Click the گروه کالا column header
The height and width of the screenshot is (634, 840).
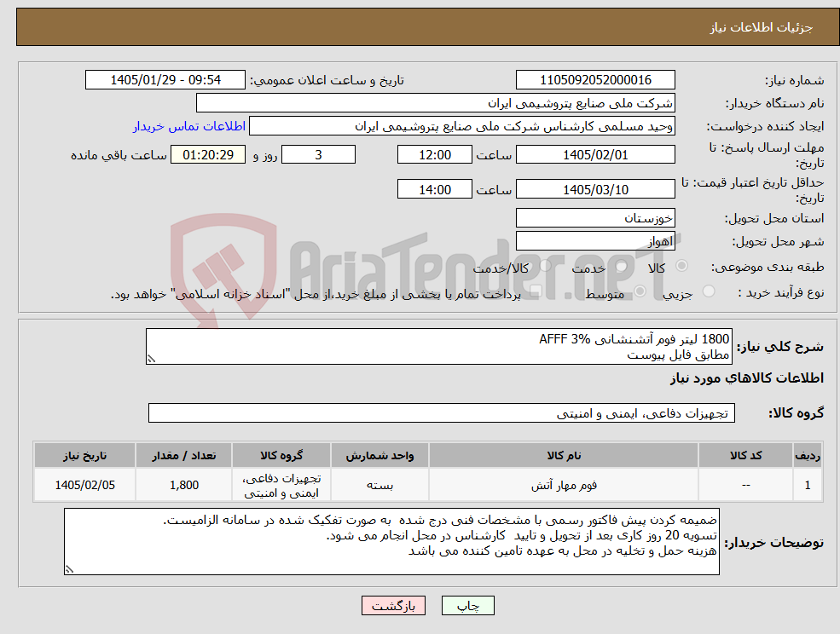(281, 456)
